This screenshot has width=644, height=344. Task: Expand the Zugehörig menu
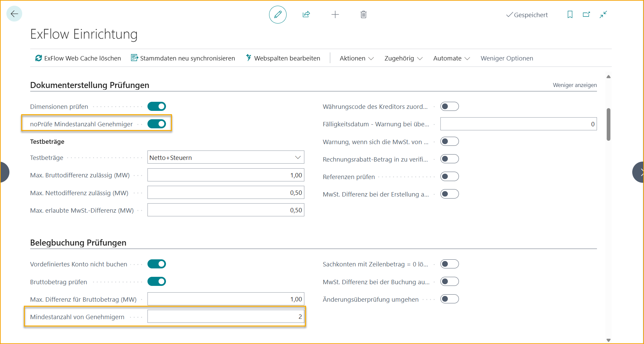pyautogui.click(x=402, y=58)
